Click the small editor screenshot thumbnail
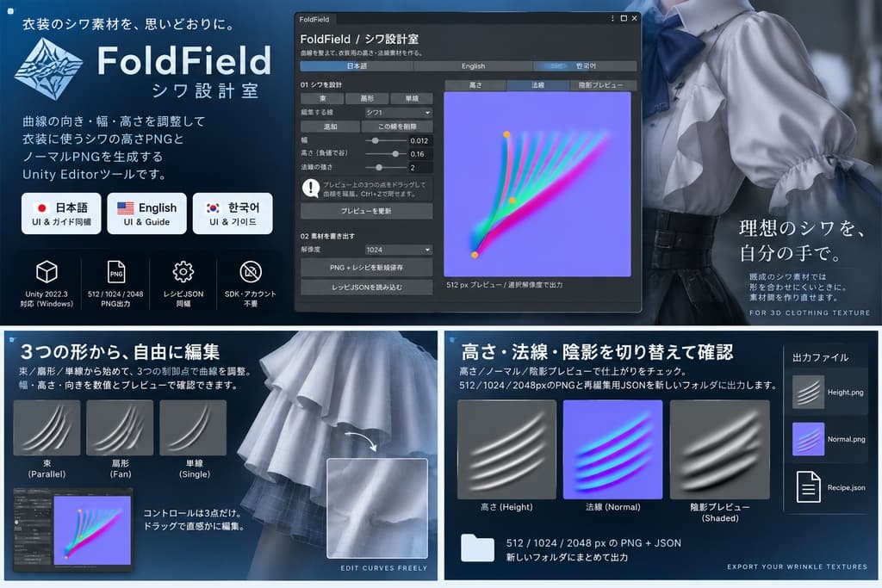Screen dimensions: 882x588 [x=73, y=529]
